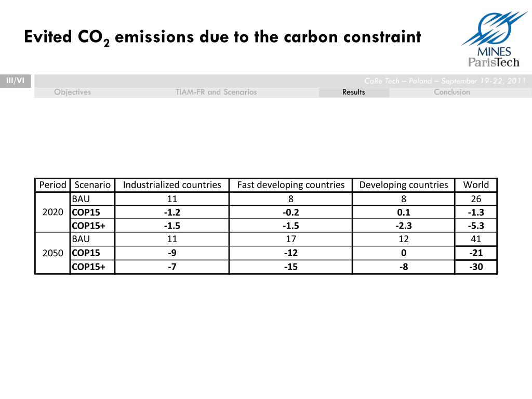Click the Fast developing countries header
The height and width of the screenshot is (399, 532).
[291, 185]
